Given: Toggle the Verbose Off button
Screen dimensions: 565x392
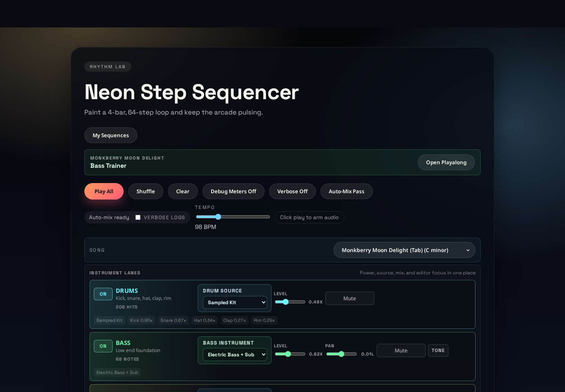Looking at the screenshot, I should pos(292,191).
